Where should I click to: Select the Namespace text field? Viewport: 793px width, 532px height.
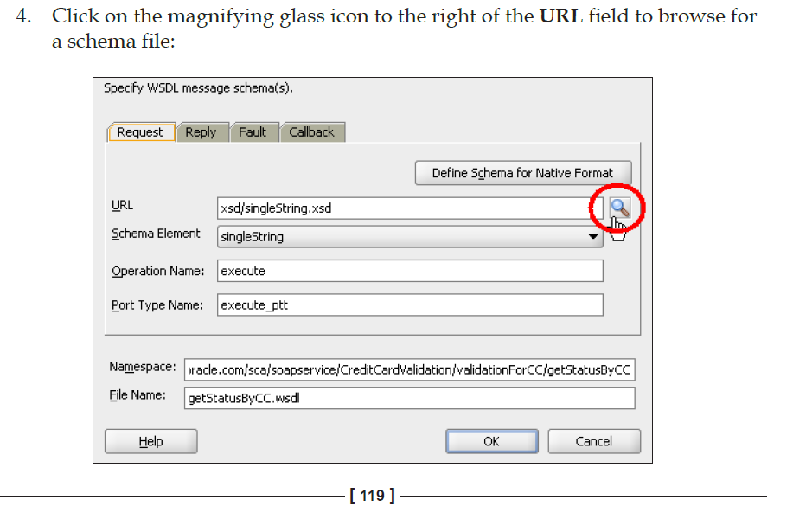(410, 370)
